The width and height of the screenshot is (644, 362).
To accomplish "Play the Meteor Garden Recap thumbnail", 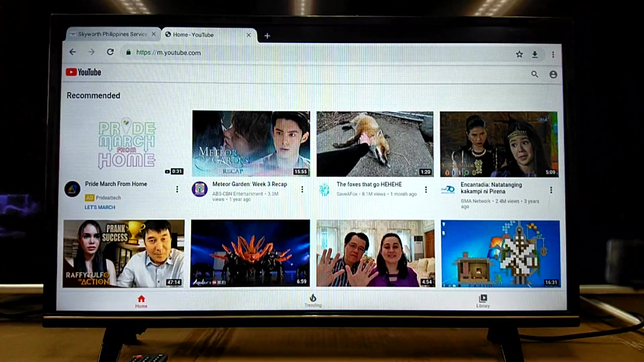I will tap(251, 143).
